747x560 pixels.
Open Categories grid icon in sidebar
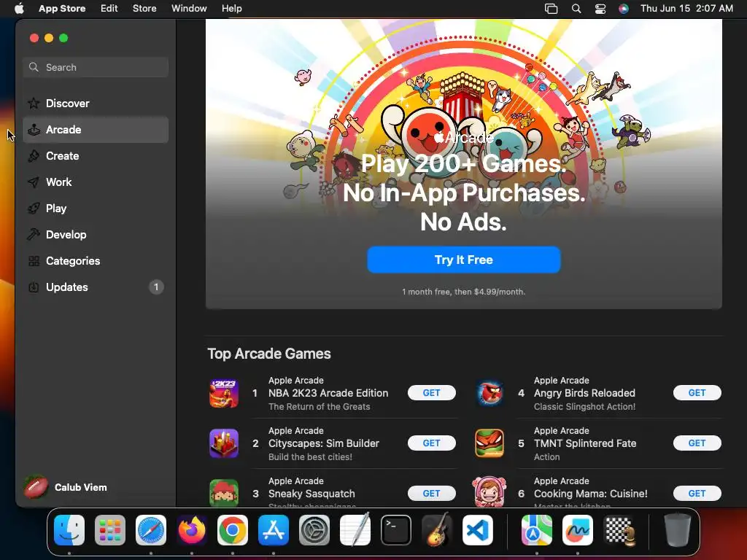[x=34, y=261]
